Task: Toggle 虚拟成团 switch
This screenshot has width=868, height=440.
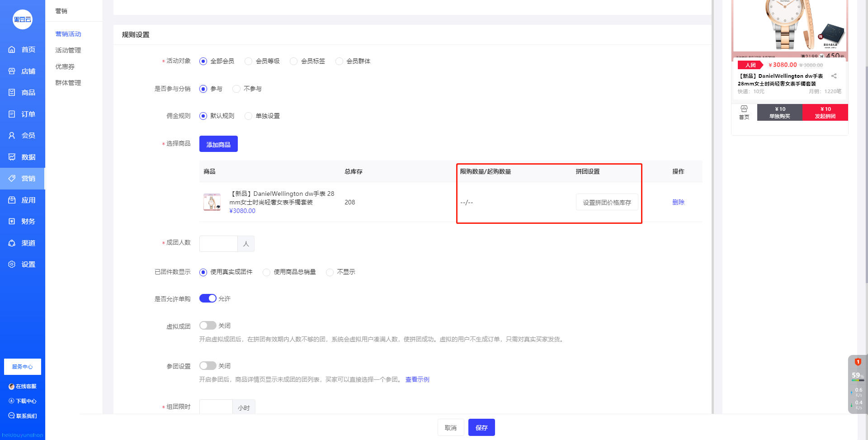Action: click(x=208, y=326)
